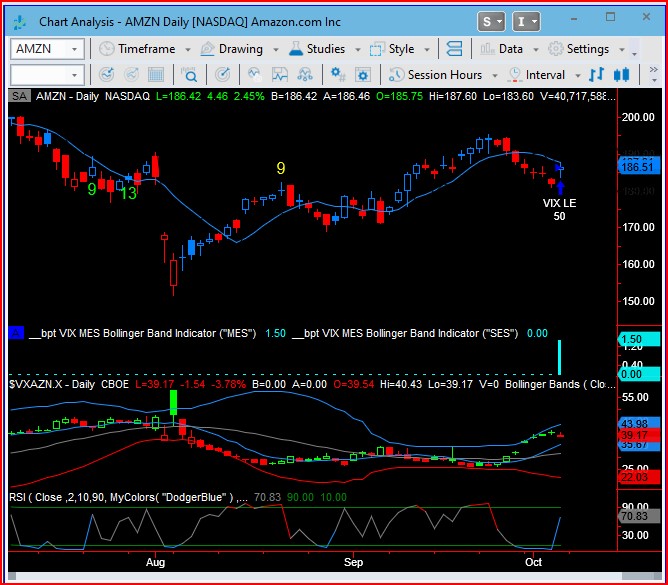Open the Studies menu
This screenshot has height=585, width=668.
(317, 49)
